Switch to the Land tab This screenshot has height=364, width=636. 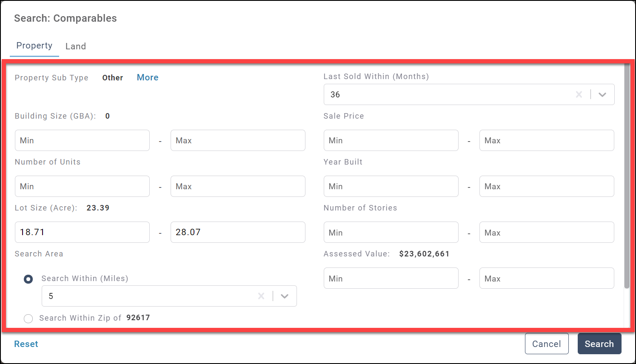coord(76,46)
